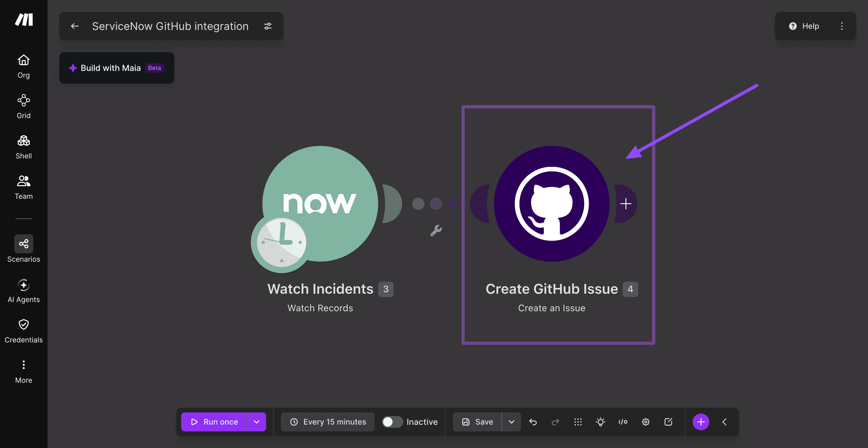Click the Run once button

pyautogui.click(x=214, y=422)
